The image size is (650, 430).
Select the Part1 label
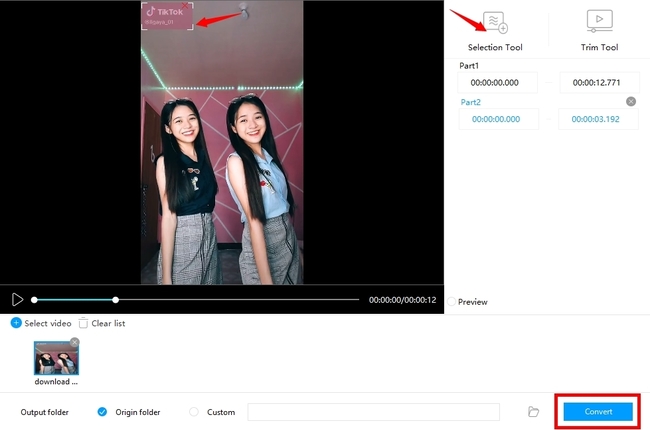click(x=469, y=66)
